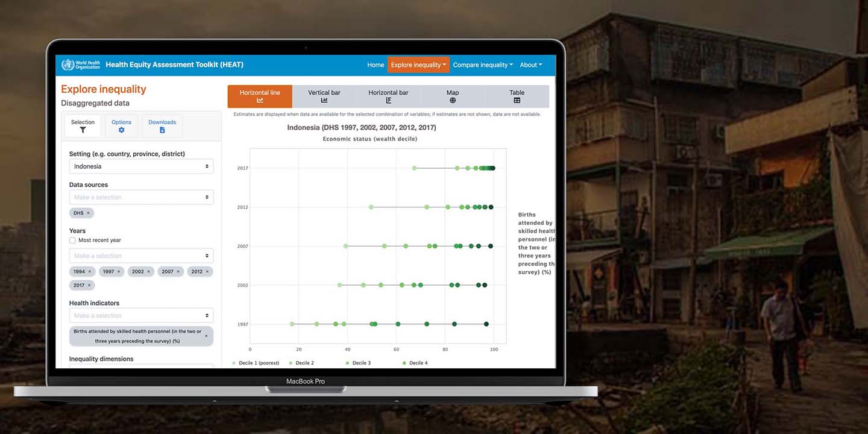Image resolution: width=868 pixels, height=434 pixels.
Task: Open the Options gear tab
Action: (x=121, y=126)
